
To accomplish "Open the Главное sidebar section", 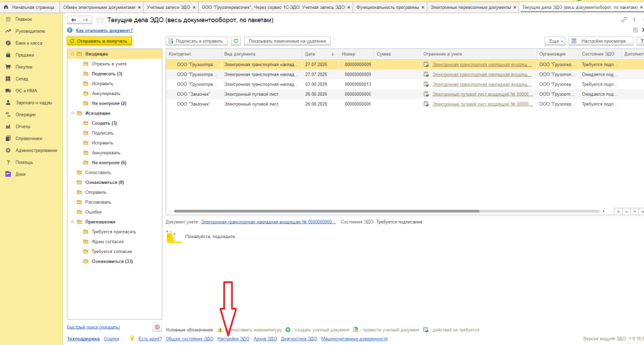I will 23,20.
